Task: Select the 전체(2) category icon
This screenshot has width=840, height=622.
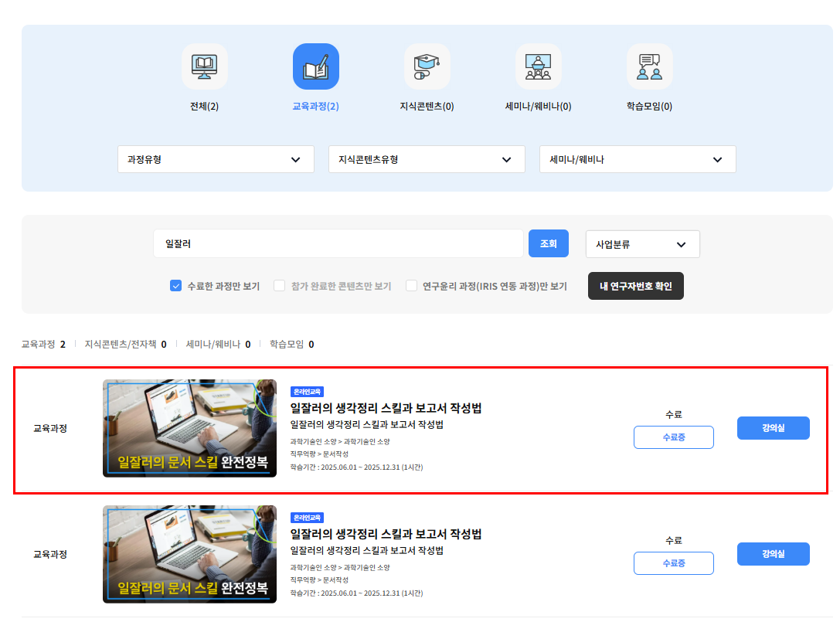Action: coord(204,66)
